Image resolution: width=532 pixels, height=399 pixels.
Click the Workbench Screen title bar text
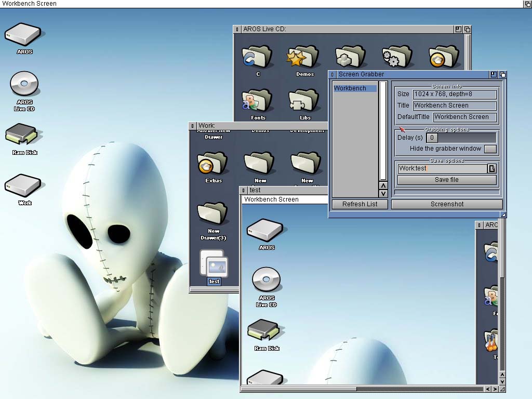[x=29, y=4]
